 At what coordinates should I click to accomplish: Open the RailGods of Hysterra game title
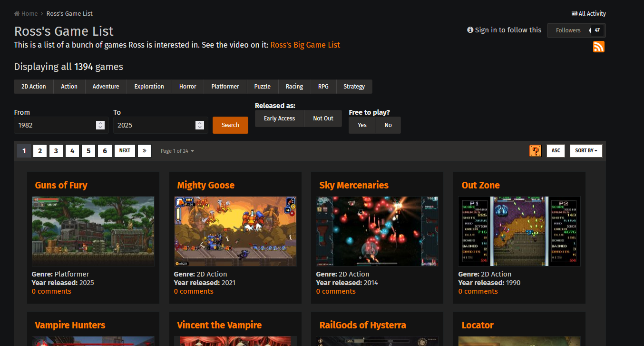(x=362, y=325)
